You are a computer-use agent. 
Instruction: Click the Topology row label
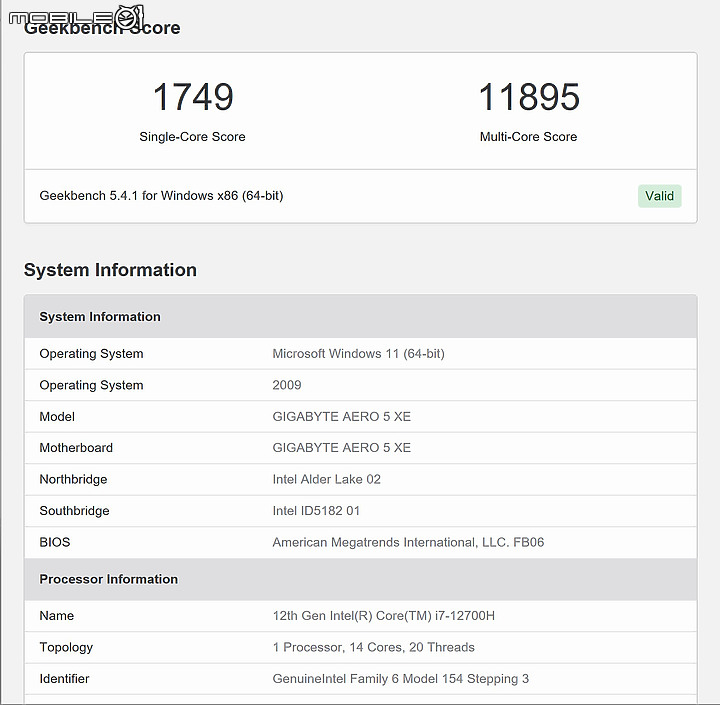pos(66,647)
